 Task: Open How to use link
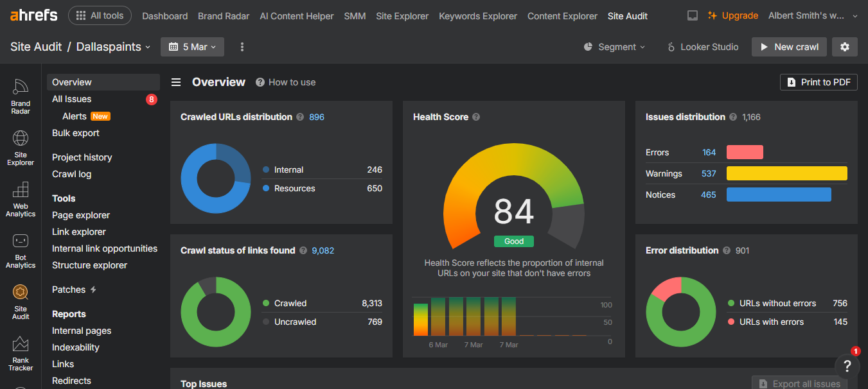point(285,82)
